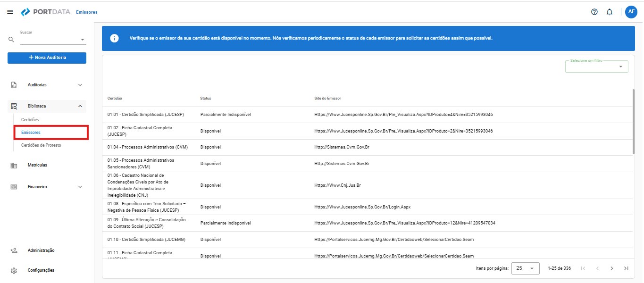Open Financeiro in the sidebar
644x283 pixels.
[x=47, y=187]
